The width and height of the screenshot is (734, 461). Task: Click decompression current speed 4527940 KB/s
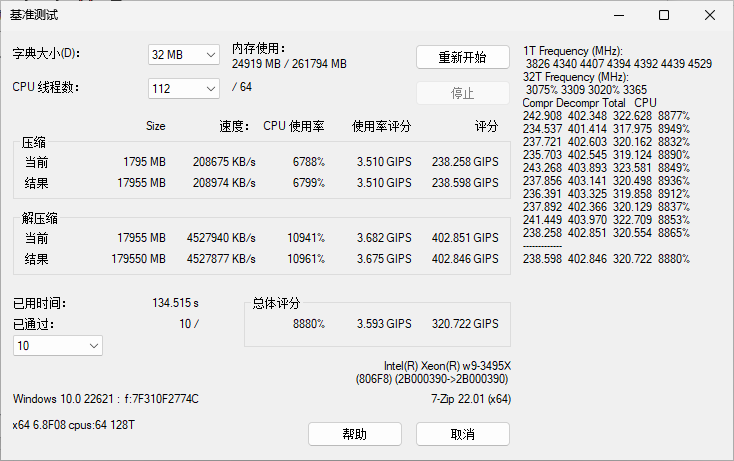tap(221, 238)
